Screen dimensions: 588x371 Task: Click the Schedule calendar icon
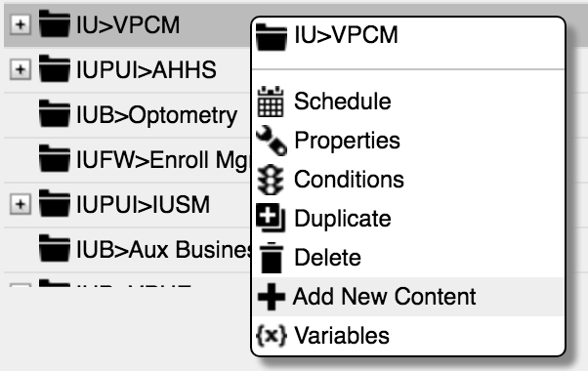271,102
